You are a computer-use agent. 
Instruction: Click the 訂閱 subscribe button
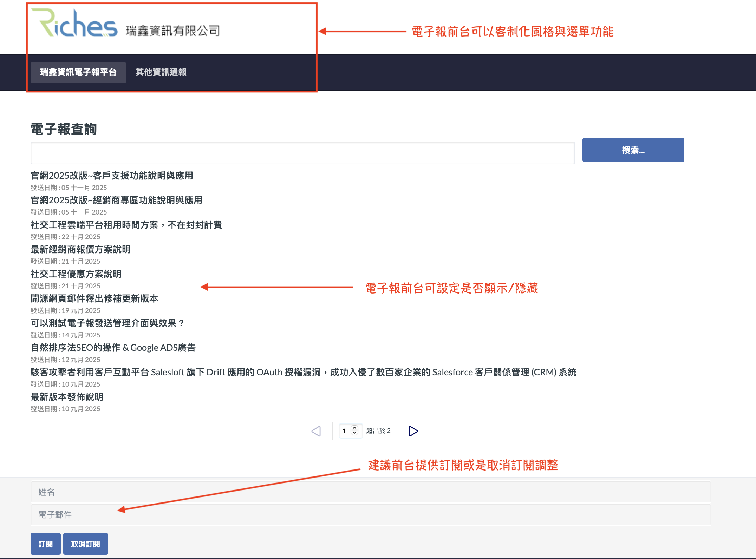[45, 544]
